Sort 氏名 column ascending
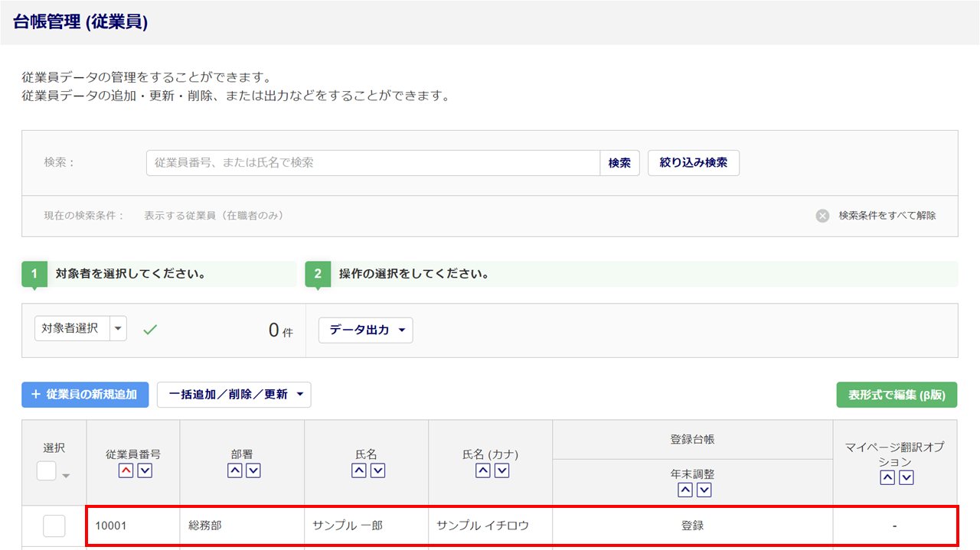Image resolution: width=980 pixels, height=550 pixels. click(x=358, y=471)
